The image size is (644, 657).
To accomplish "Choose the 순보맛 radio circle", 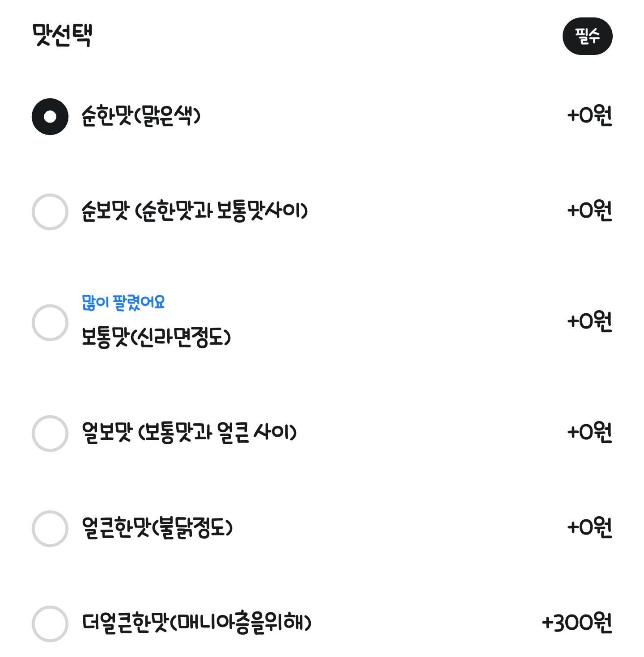I will (x=50, y=212).
